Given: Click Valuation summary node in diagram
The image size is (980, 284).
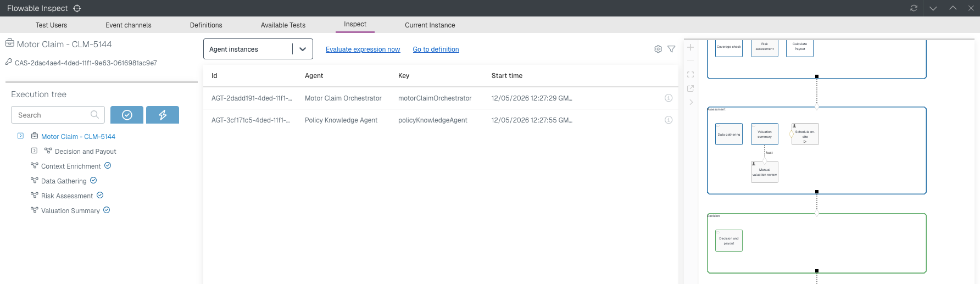Looking at the screenshot, I should tap(765, 134).
